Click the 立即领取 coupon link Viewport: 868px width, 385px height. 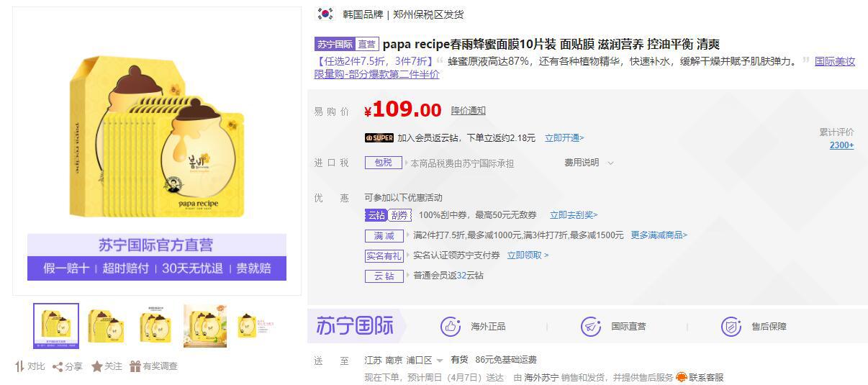point(528,255)
